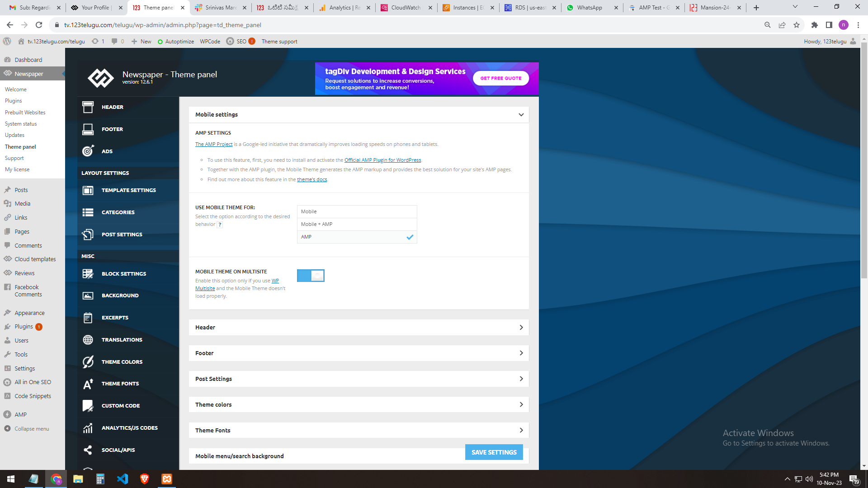This screenshot has height=488, width=868.
Task: Open the help question mark for mobile theme
Action: click(x=220, y=225)
